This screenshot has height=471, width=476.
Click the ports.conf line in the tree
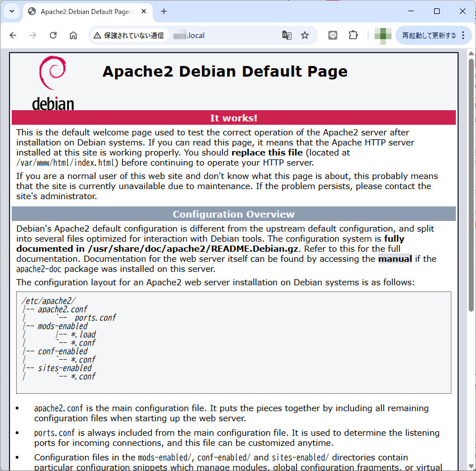[95, 318]
